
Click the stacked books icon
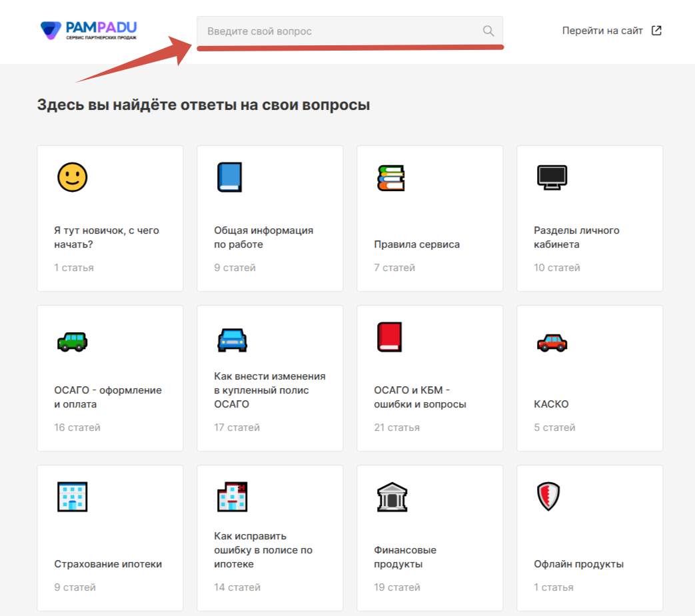click(x=391, y=178)
